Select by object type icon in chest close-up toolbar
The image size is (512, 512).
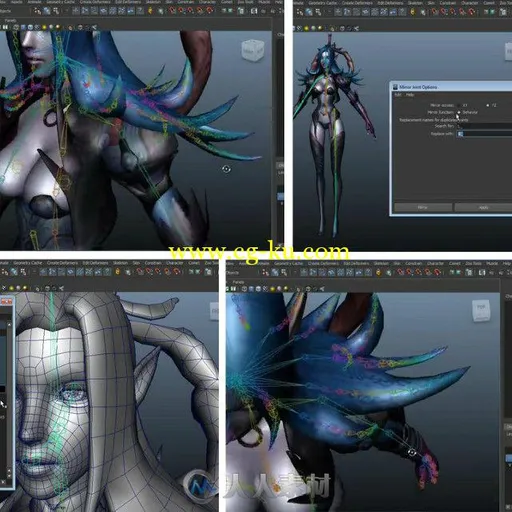[47, 11]
